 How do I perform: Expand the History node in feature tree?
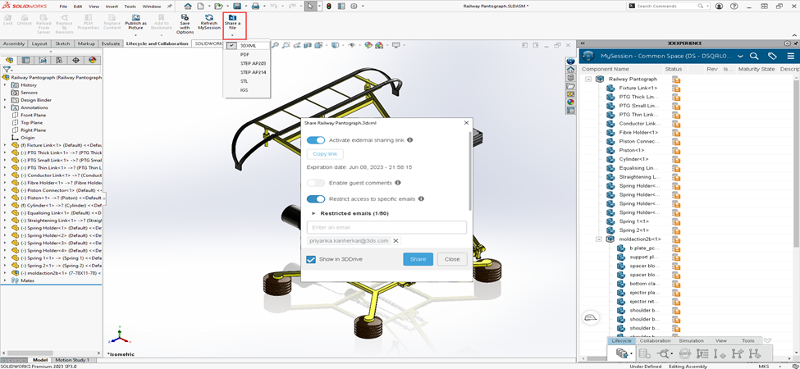(5, 85)
